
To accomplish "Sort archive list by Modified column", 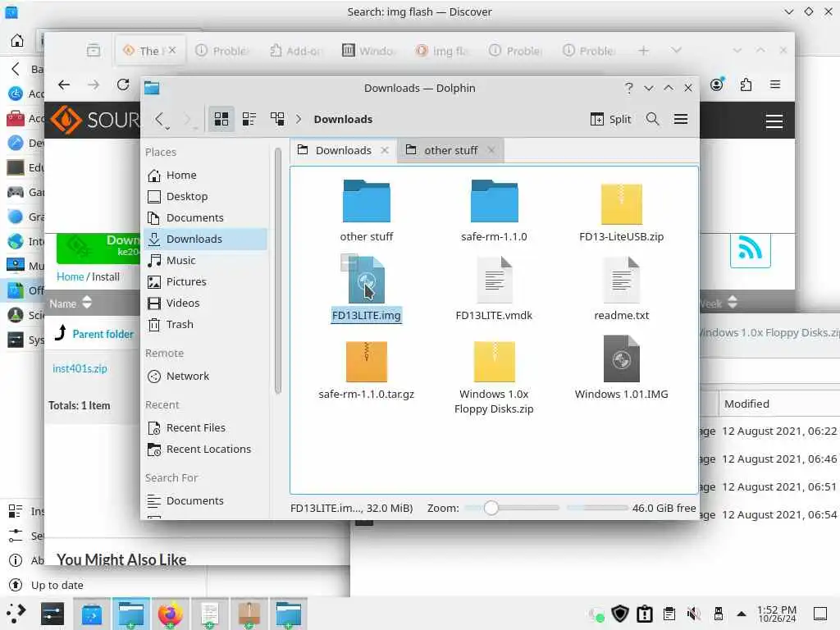I will click(x=746, y=404).
